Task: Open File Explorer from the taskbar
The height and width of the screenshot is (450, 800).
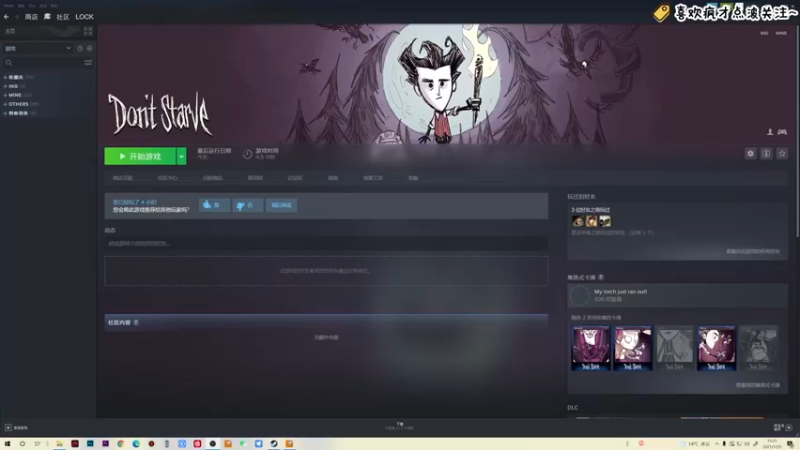Action: [x=59, y=444]
